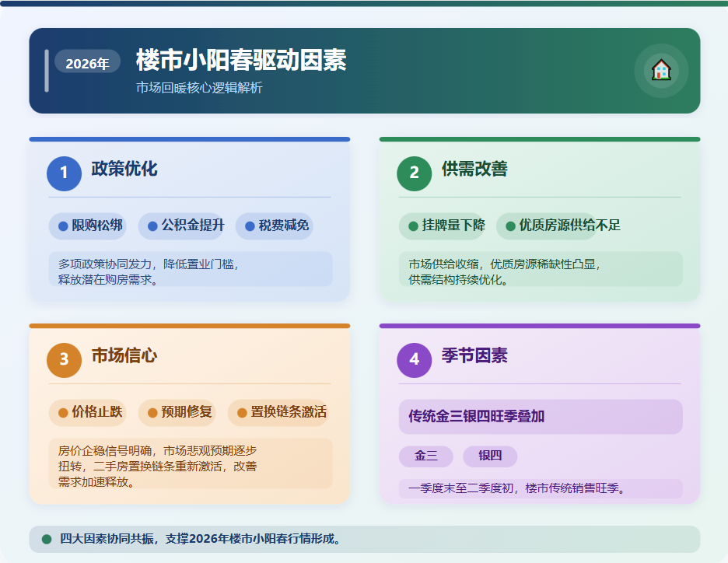Click the policy description 多项政策协同发力

click(x=191, y=270)
